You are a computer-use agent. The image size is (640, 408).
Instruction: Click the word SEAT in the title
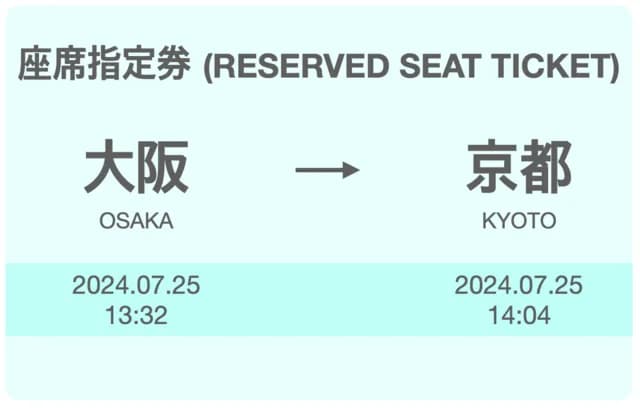click(x=439, y=66)
